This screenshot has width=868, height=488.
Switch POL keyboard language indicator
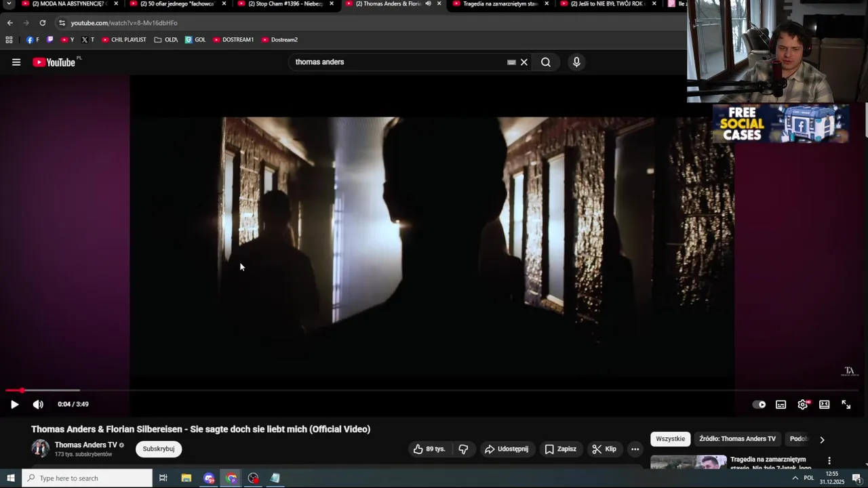coord(808,479)
